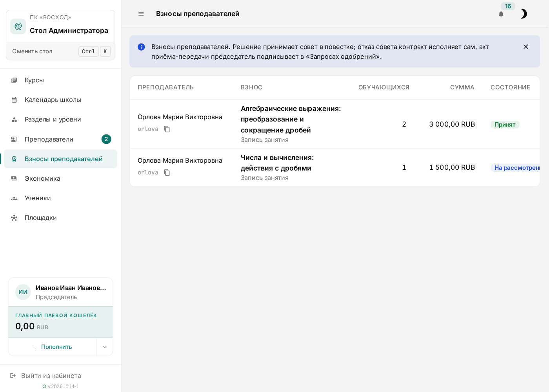Click the Сумма column header

(x=462, y=87)
